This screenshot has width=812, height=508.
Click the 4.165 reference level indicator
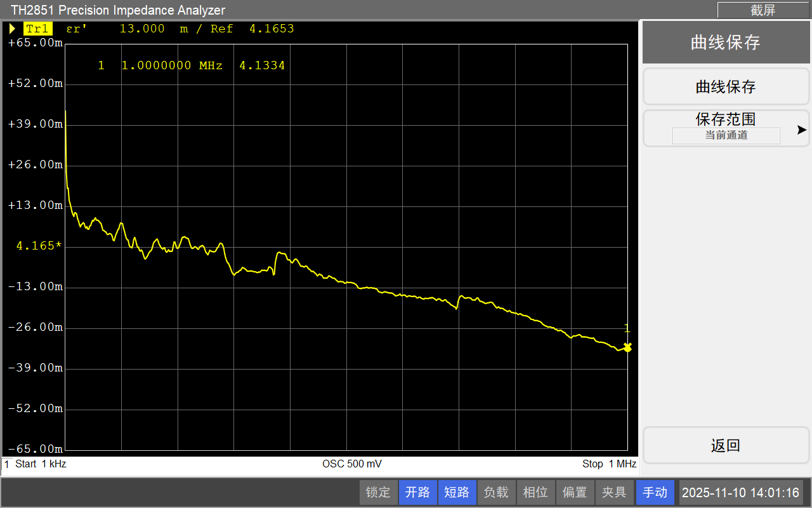39,246
